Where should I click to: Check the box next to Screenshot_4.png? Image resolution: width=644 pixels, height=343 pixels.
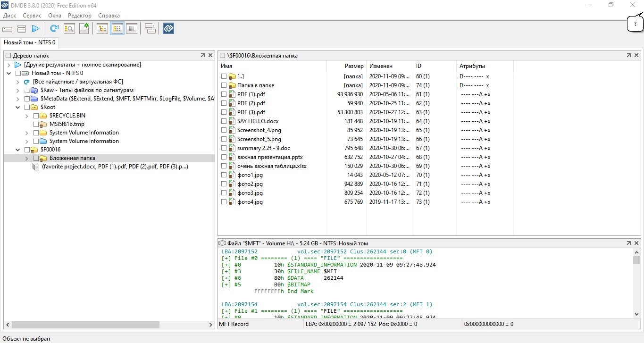(x=224, y=130)
